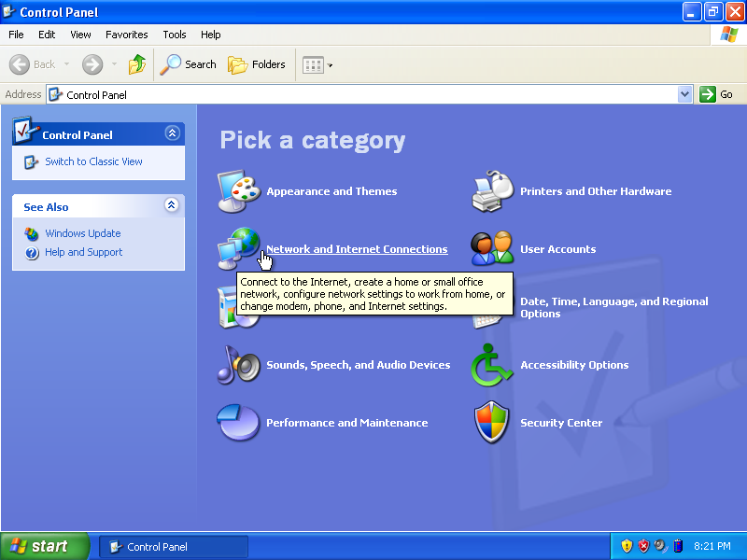Image resolution: width=747 pixels, height=560 pixels.
Task: Click the Forward arrow toolbar button
Action: pos(92,64)
